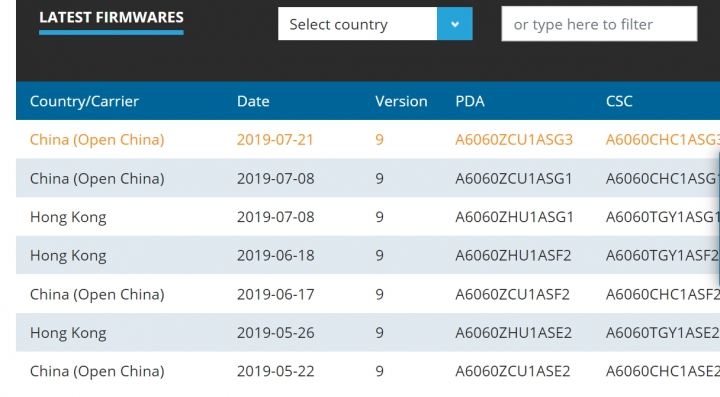Sort by the Country/Carrier column header

coord(84,101)
